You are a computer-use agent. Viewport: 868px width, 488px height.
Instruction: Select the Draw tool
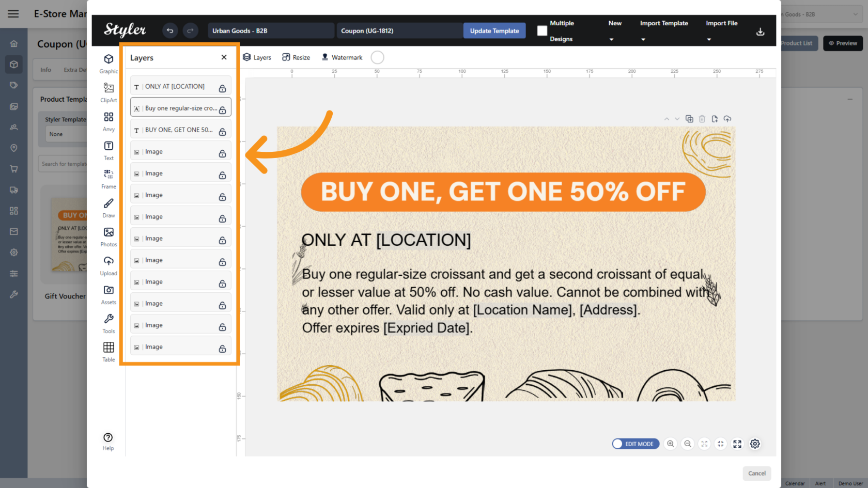point(109,208)
